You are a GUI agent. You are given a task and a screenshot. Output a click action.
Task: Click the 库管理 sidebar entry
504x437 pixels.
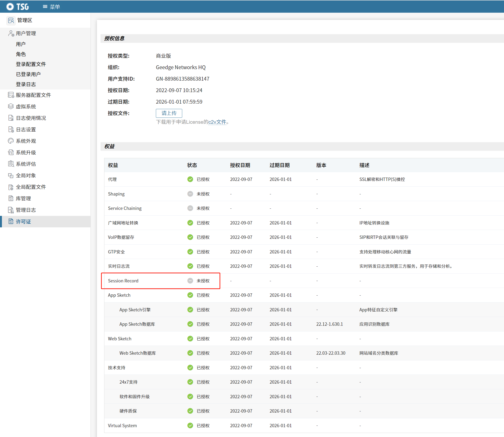point(23,198)
